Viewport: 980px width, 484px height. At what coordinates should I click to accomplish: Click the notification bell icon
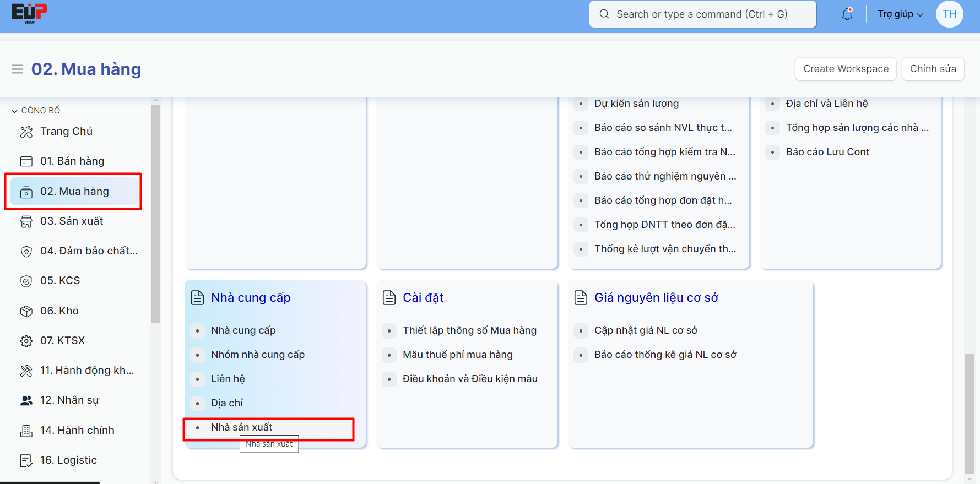(x=847, y=14)
